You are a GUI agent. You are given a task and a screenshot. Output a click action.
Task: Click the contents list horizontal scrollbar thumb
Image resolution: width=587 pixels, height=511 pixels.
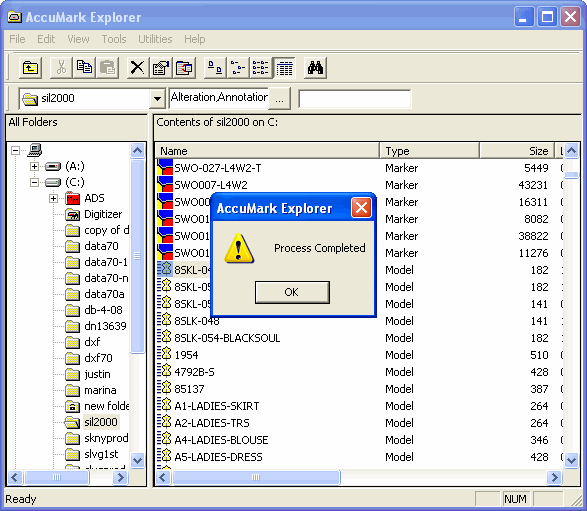[x=256, y=477]
